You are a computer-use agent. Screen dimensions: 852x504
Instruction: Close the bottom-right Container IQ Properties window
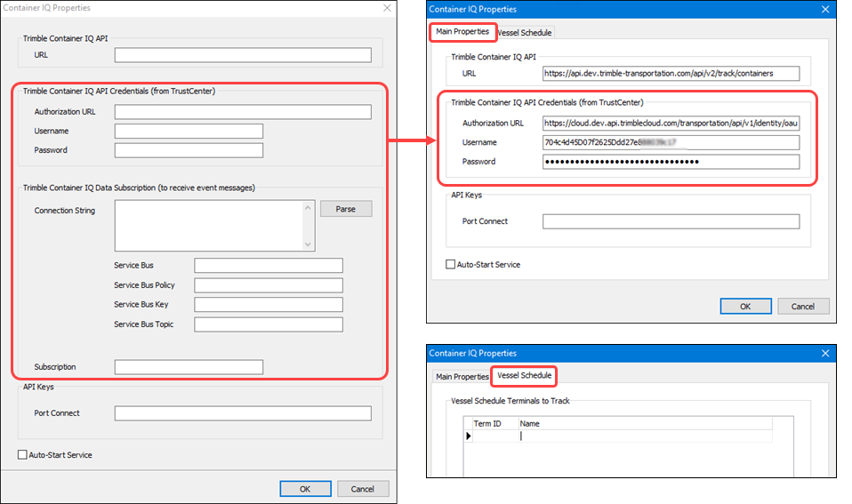[x=825, y=354]
